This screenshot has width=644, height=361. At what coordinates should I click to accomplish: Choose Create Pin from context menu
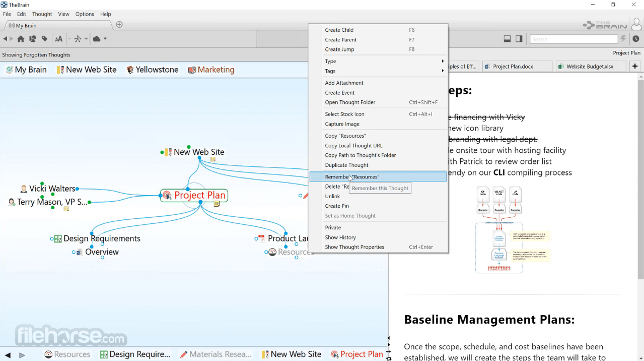click(x=378, y=206)
